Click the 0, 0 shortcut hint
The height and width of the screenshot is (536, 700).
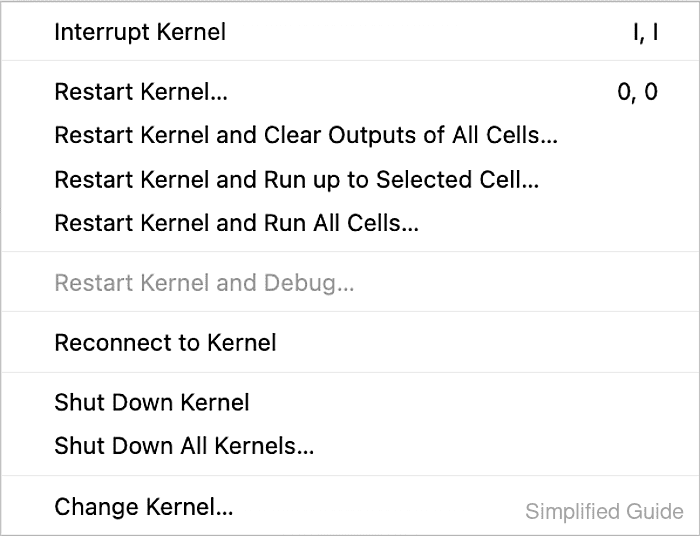(x=638, y=92)
